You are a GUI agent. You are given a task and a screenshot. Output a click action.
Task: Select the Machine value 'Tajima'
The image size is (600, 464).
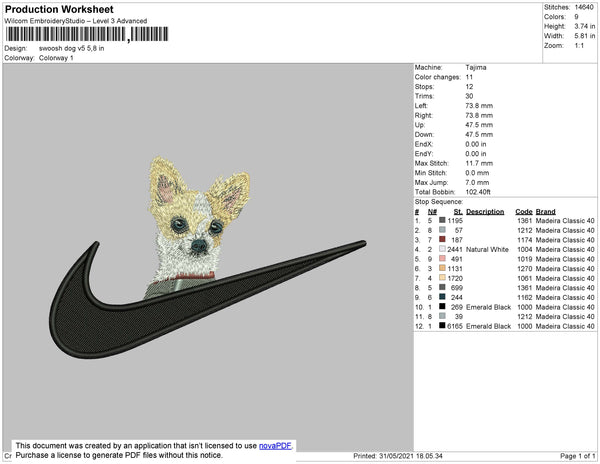pyautogui.click(x=476, y=67)
